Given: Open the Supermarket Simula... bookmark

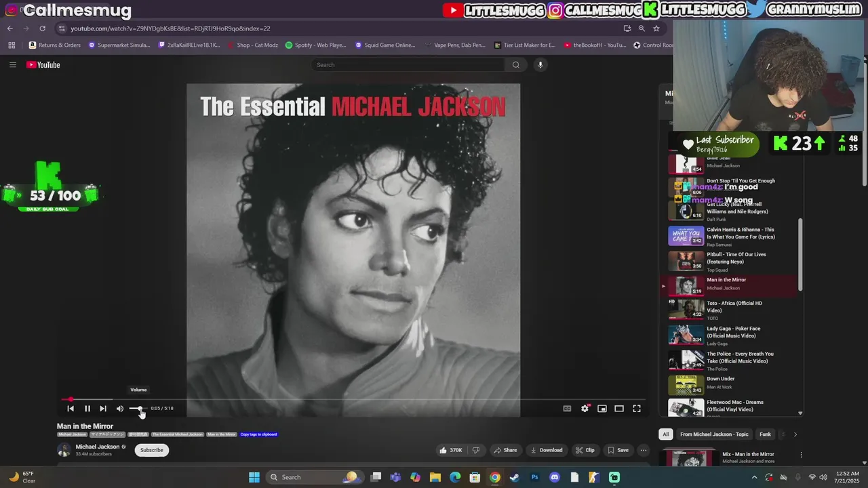Looking at the screenshot, I should click(x=119, y=45).
